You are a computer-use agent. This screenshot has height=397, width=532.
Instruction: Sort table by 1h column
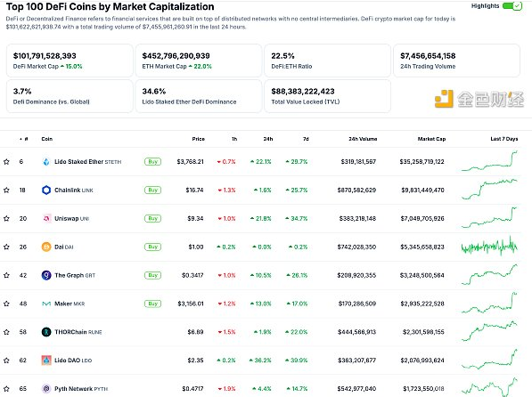234,139
